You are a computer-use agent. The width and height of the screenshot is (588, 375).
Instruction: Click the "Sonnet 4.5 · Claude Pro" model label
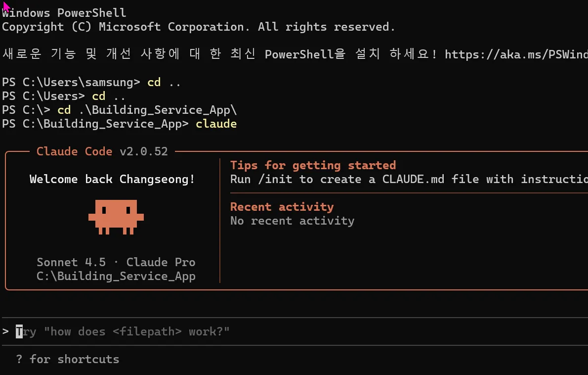point(116,262)
